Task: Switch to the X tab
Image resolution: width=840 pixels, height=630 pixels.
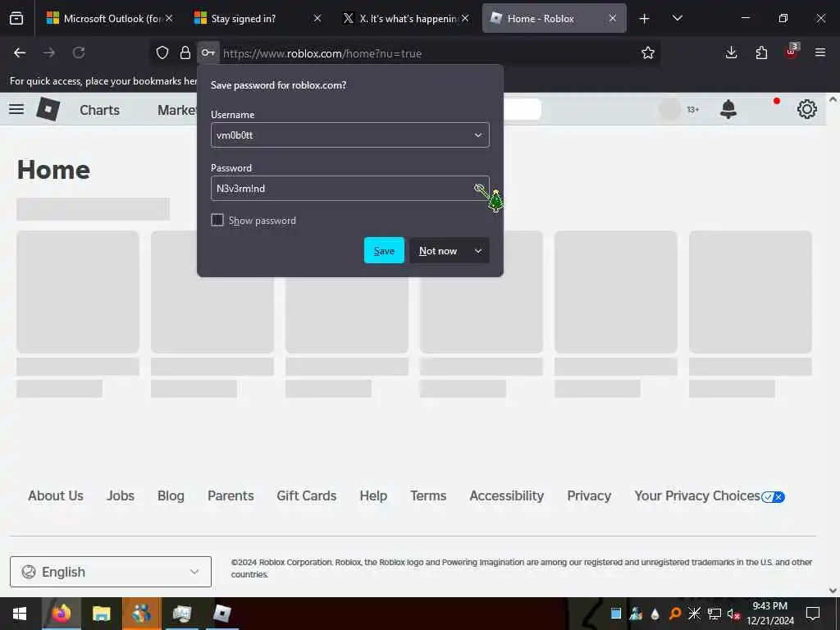Action: (x=405, y=18)
